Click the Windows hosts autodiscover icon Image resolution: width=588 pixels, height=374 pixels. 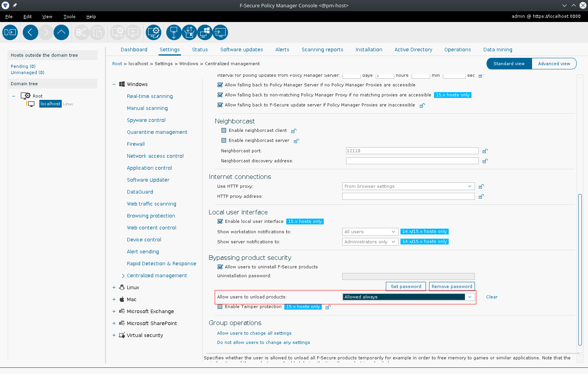[205, 32]
